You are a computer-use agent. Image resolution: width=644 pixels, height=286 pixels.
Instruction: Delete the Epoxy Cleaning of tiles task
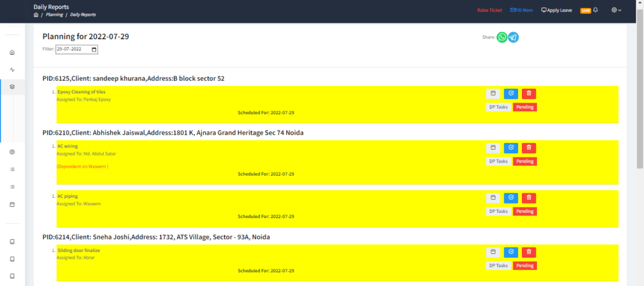tap(528, 94)
